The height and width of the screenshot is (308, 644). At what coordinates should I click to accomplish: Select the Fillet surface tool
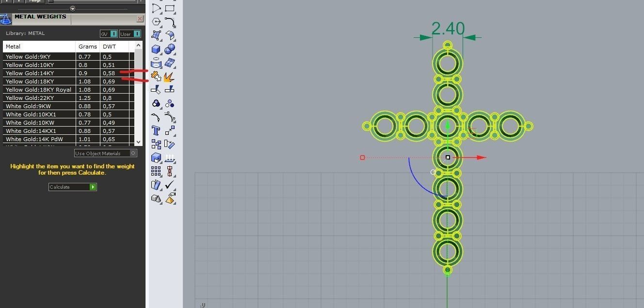(170, 35)
